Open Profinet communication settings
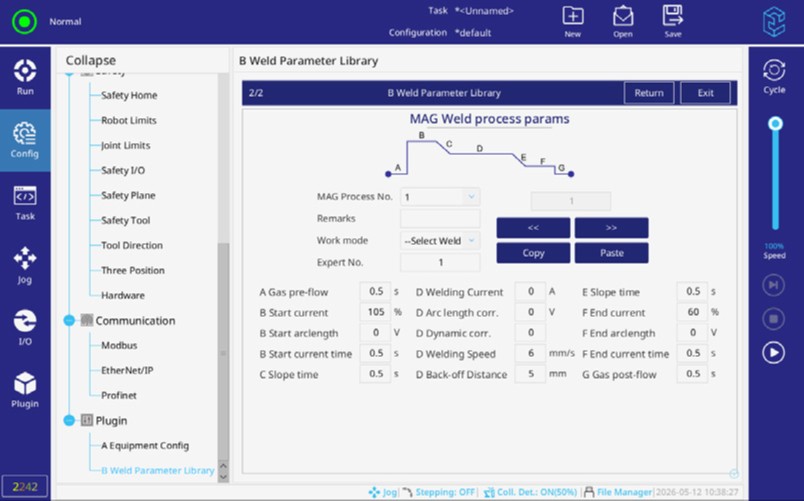Screen dimensions: 804x501 [118, 395]
